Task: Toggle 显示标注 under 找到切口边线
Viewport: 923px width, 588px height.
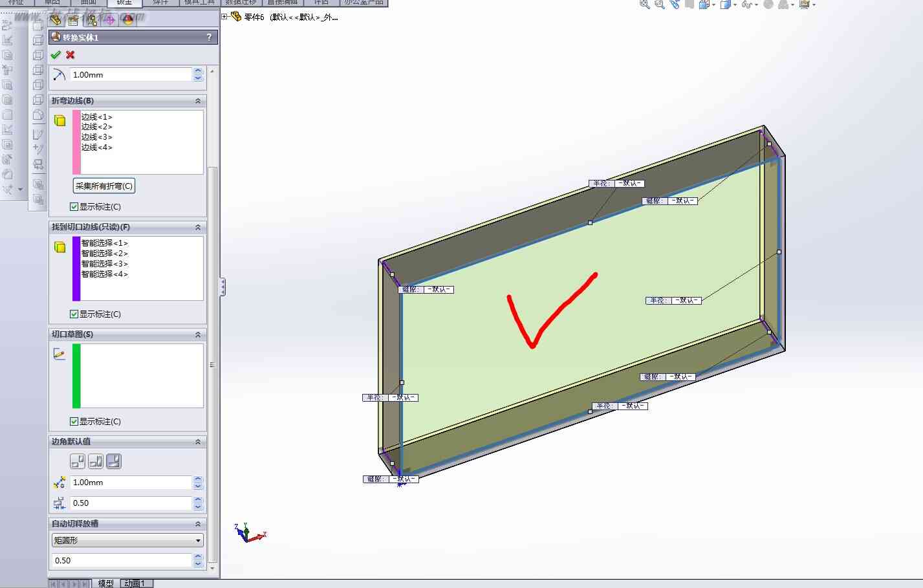Action: [74, 314]
